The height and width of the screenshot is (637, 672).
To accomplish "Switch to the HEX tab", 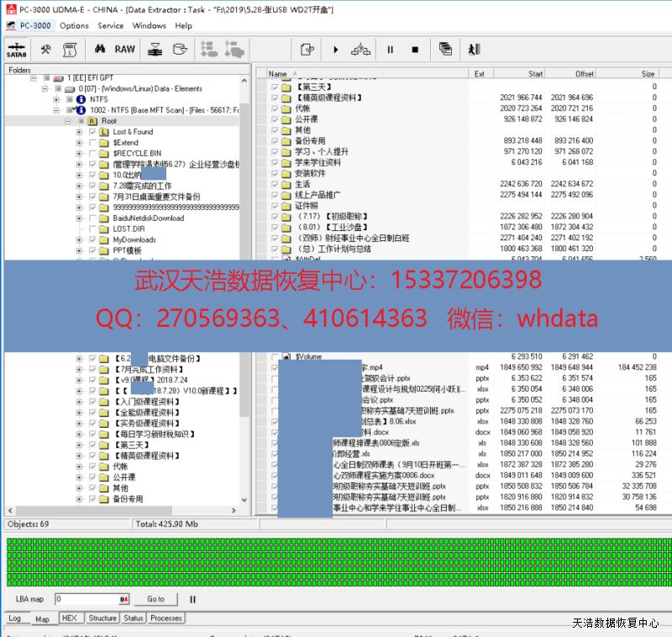I will pos(70,618).
